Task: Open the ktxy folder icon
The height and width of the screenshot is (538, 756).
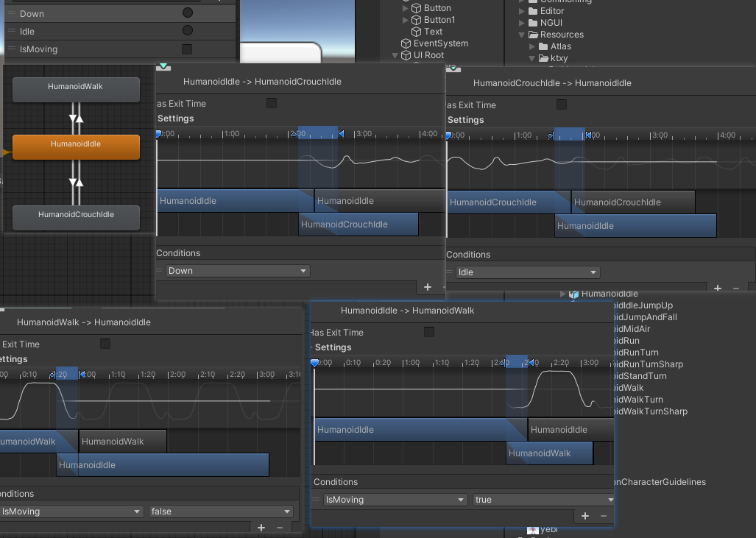Action: 543,58
